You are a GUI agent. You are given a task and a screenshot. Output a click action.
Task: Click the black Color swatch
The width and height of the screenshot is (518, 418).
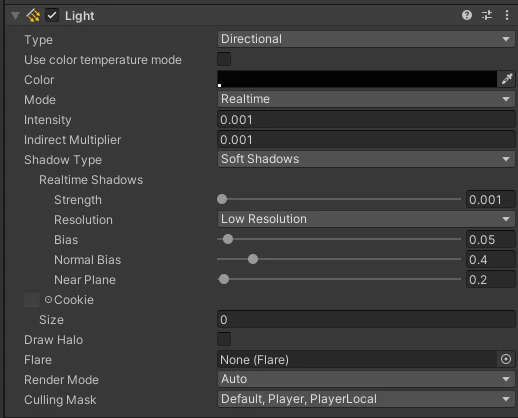357,79
